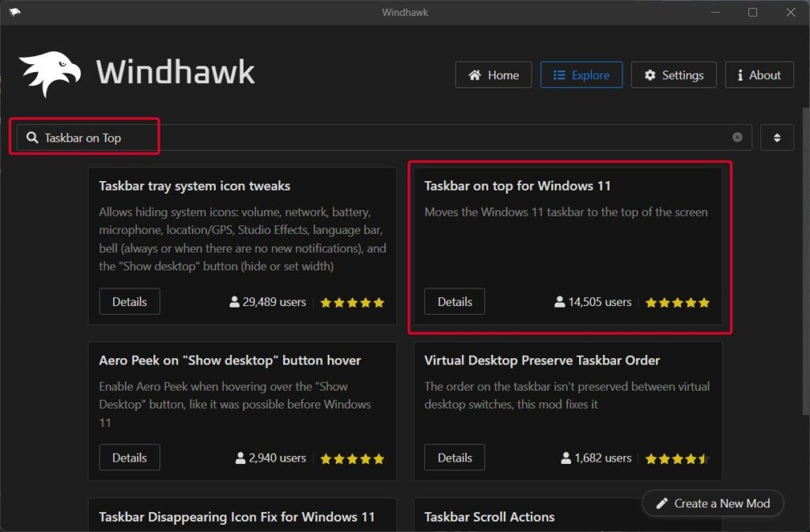Open Settings via the gear icon
The image size is (810, 532).
coord(649,74)
